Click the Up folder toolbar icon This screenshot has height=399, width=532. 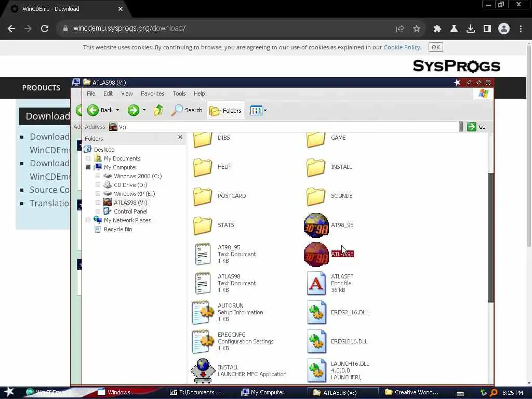(158, 110)
